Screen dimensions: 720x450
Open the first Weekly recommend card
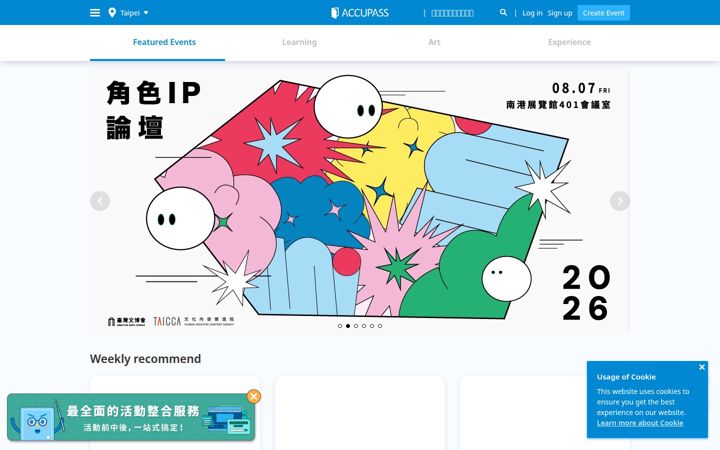click(175, 412)
